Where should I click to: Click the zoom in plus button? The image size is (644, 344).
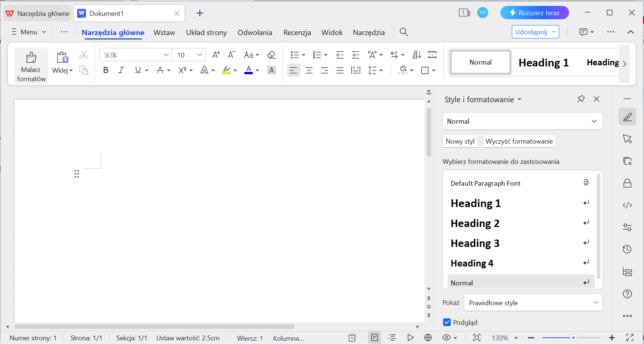(612, 338)
